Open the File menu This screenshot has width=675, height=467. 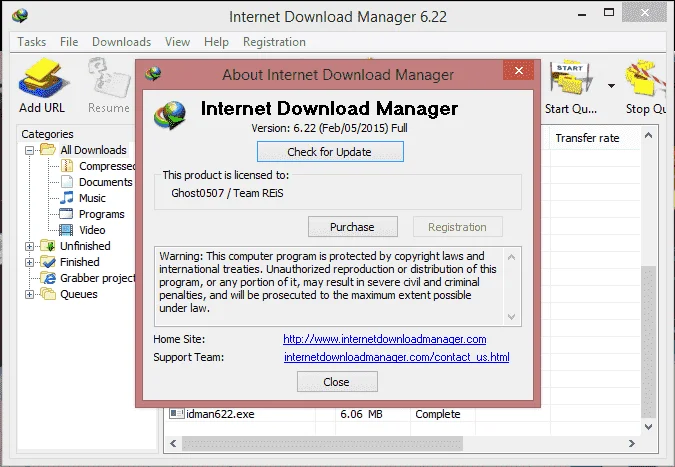point(69,42)
